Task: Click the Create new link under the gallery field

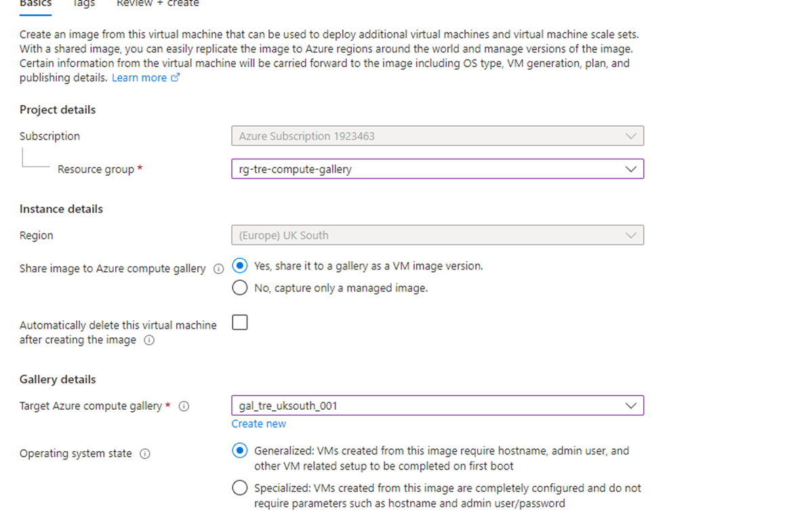Action: 259,423
